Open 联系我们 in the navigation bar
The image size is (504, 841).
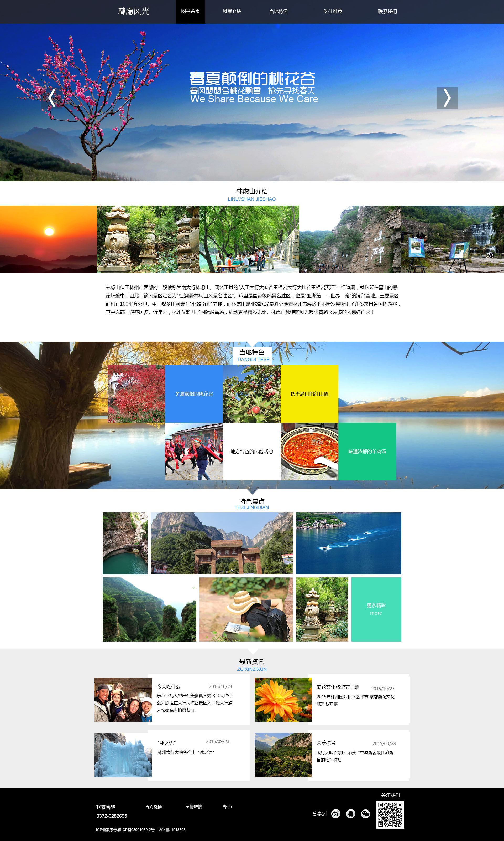coord(387,12)
